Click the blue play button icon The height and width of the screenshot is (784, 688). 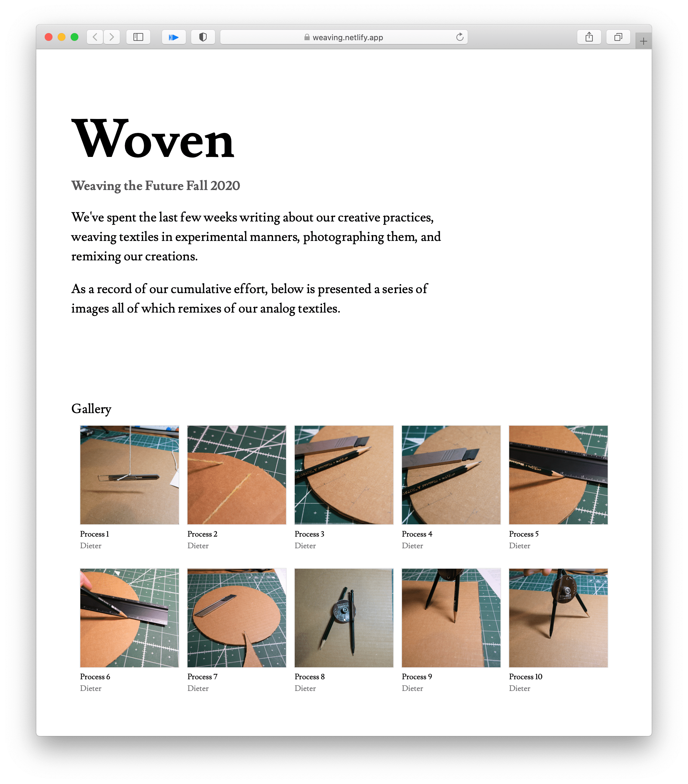[x=175, y=37]
